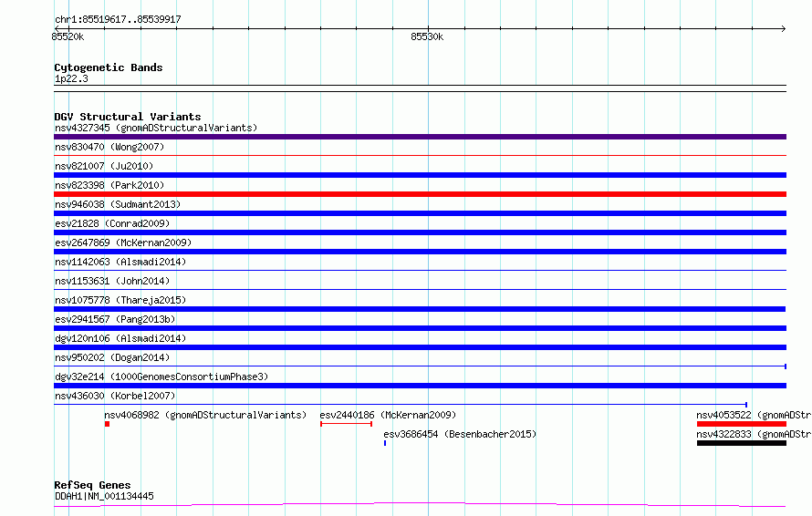
Task: Click the chr1:85519617..85539917 region label
Action: 118,20
